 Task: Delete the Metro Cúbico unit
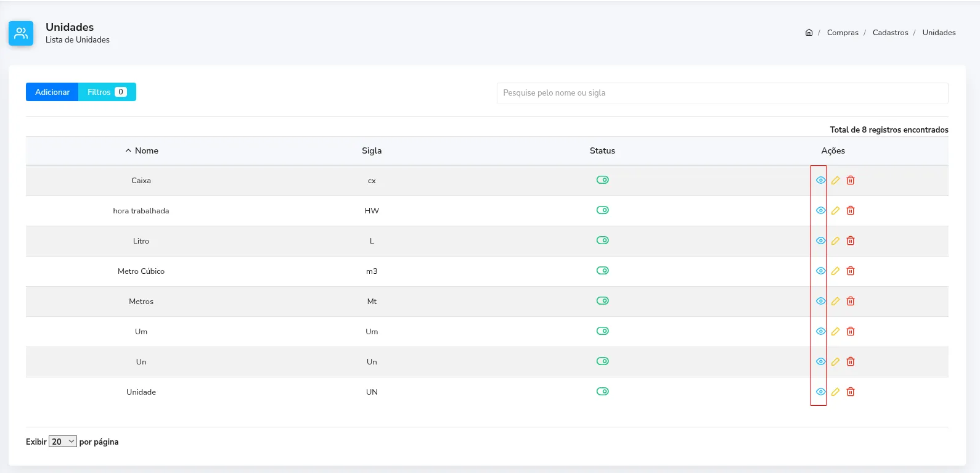pos(851,271)
